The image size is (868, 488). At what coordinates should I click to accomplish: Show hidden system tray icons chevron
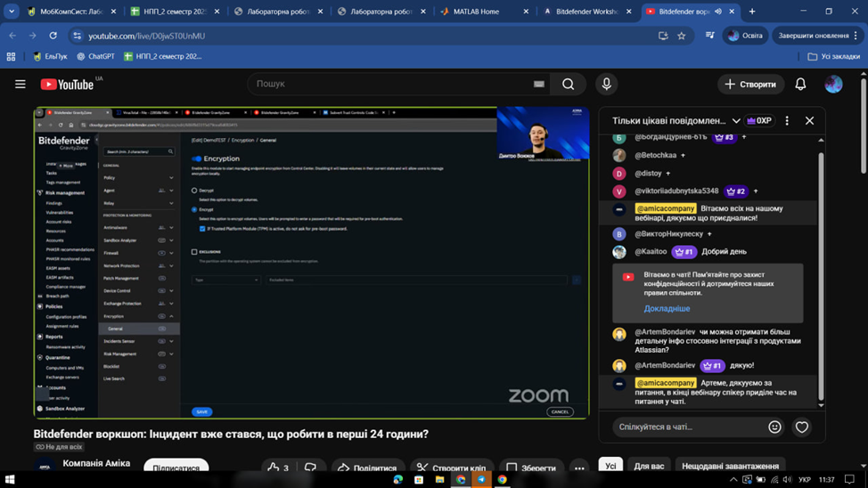(x=733, y=480)
